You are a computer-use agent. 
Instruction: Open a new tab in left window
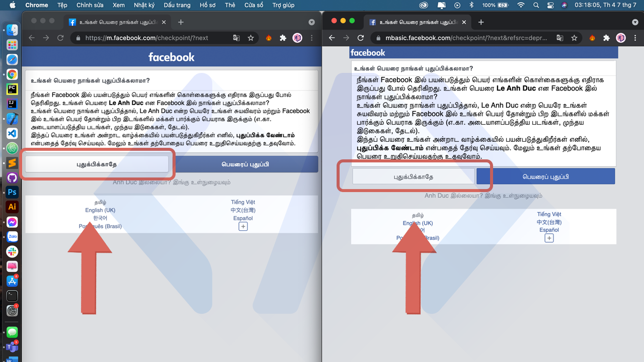(181, 22)
